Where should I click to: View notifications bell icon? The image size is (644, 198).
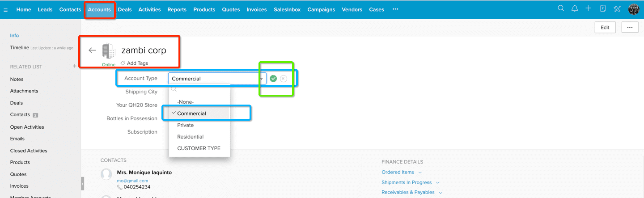pyautogui.click(x=575, y=8)
